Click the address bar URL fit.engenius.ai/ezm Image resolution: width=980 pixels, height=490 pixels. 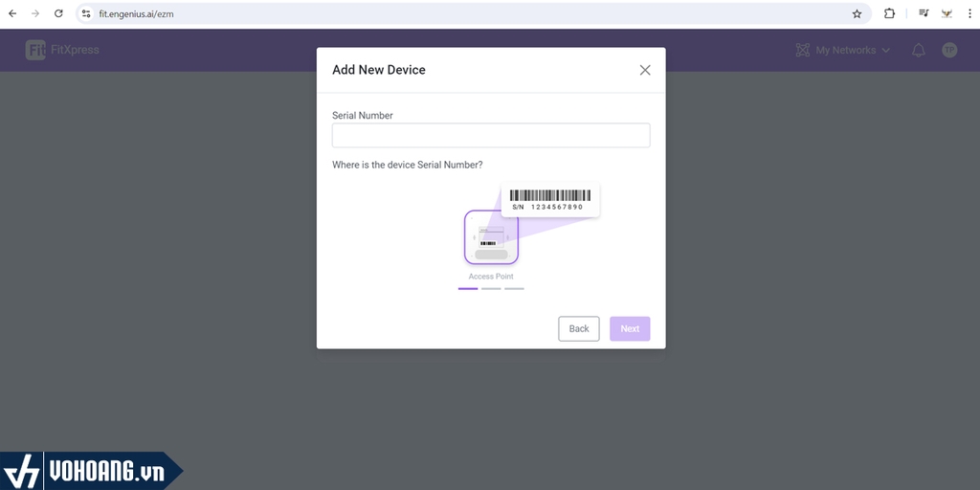(137, 14)
